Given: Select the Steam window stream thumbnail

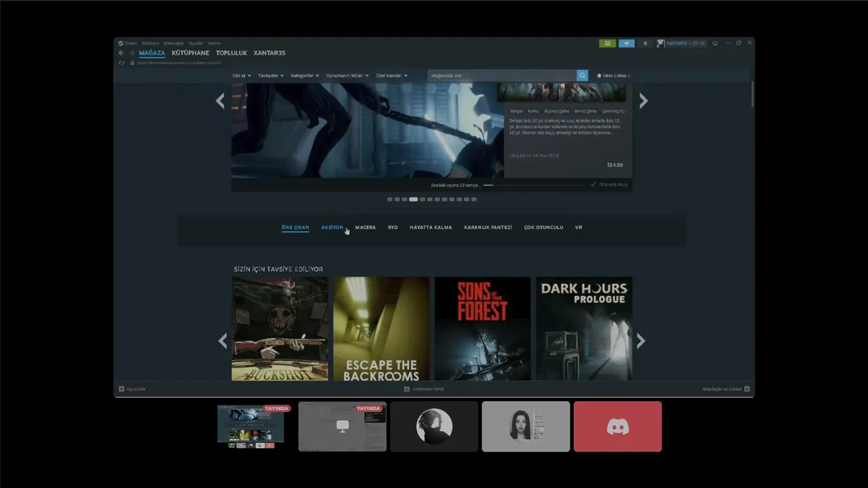Looking at the screenshot, I should 251,426.
